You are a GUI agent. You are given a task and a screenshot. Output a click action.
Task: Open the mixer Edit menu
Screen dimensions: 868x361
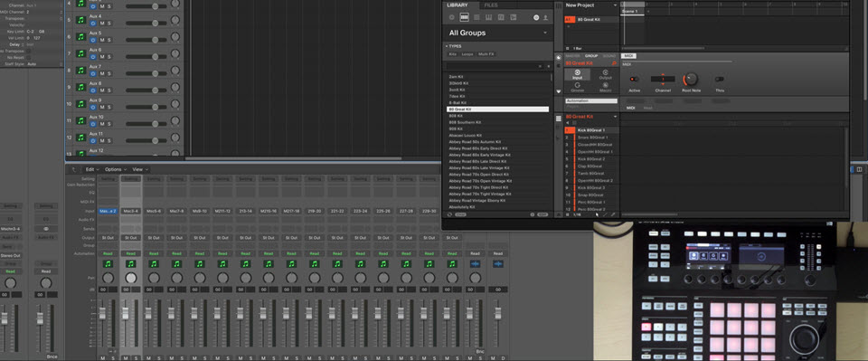click(x=91, y=169)
